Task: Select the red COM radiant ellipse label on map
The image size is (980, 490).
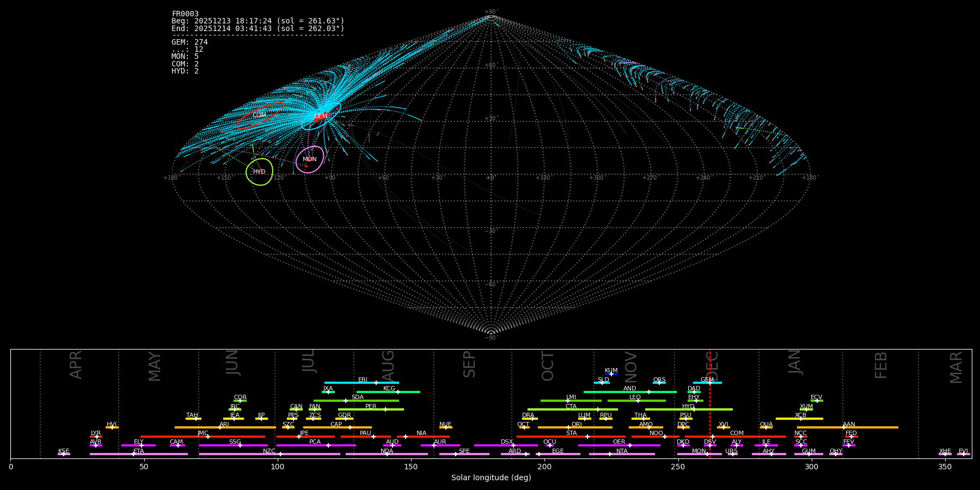Action: click(x=259, y=115)
